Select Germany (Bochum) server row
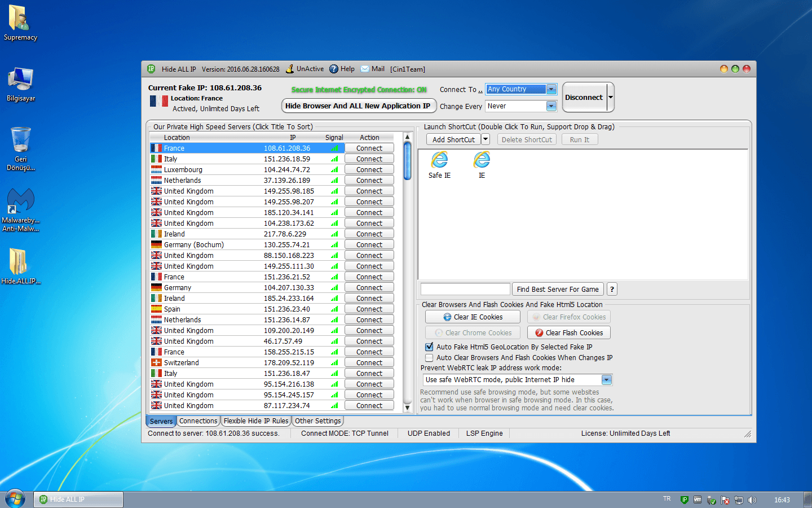Image resolution: width=812 pixels, height=508 pixels. pos(271,244)
